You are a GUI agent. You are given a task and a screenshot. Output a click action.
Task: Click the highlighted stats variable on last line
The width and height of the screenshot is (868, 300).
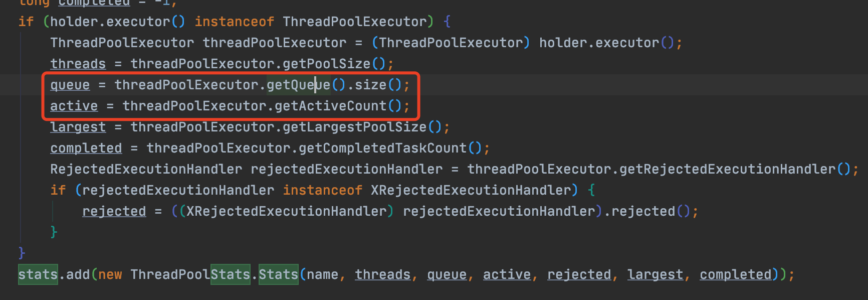coord(38,274)
